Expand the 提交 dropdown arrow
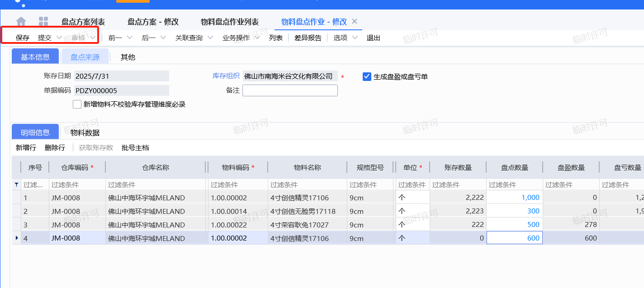The width and height of the screenshot is (644, 288). coord(59,38)
